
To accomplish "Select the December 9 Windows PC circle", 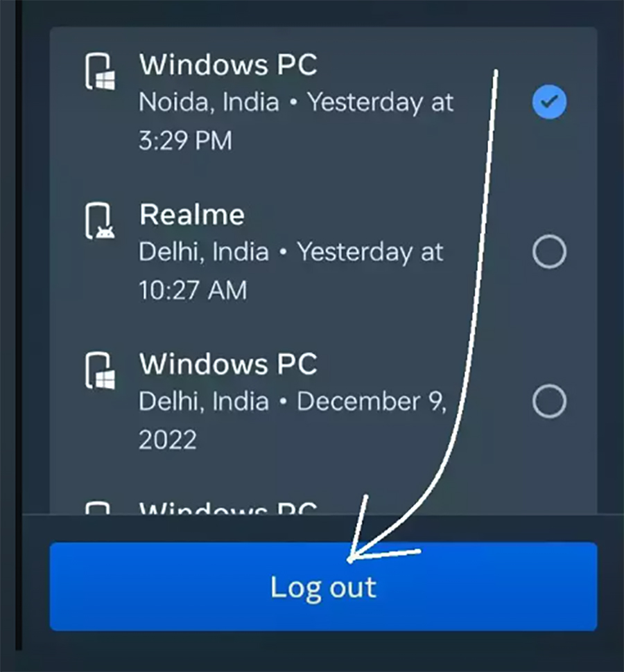I will point(549,401).
